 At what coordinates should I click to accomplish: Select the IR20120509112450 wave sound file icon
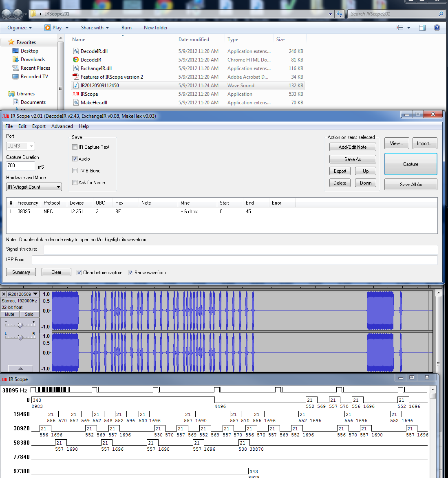76,86
